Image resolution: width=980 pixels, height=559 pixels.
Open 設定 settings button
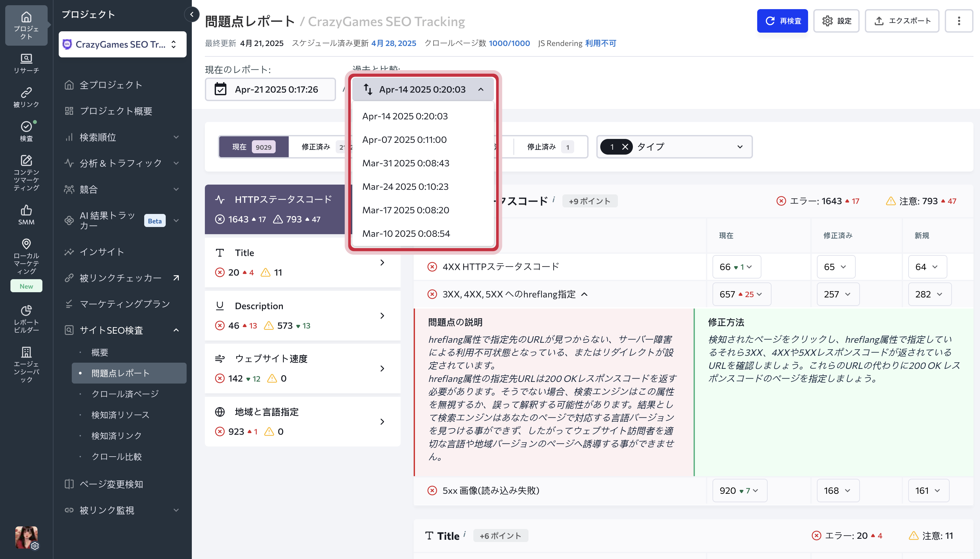click(836, 21)
